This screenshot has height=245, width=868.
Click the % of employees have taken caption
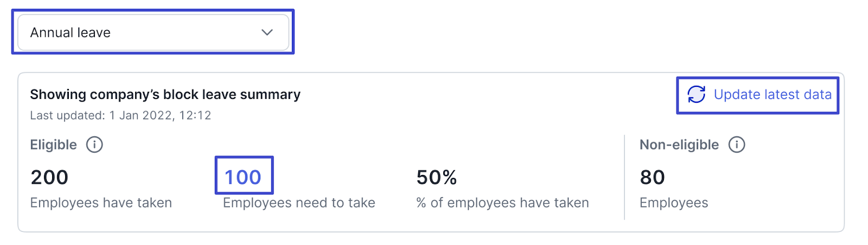(x=502, y=203)
